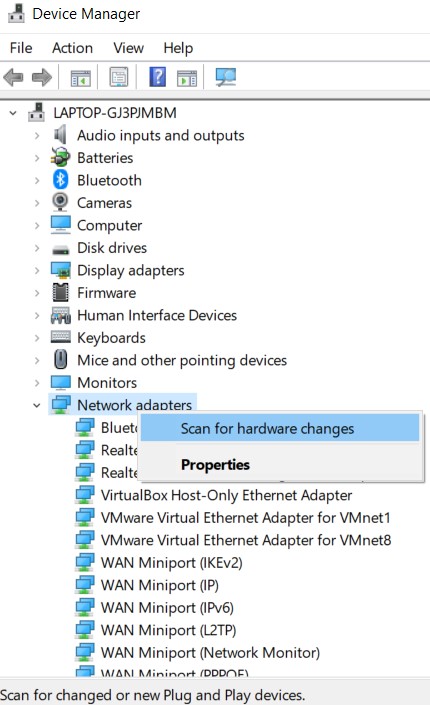The height and width of the screenshot is (705, 430).
Task: Click the WAN Miniport (IPv6) adapter icon
Action: 85,607
